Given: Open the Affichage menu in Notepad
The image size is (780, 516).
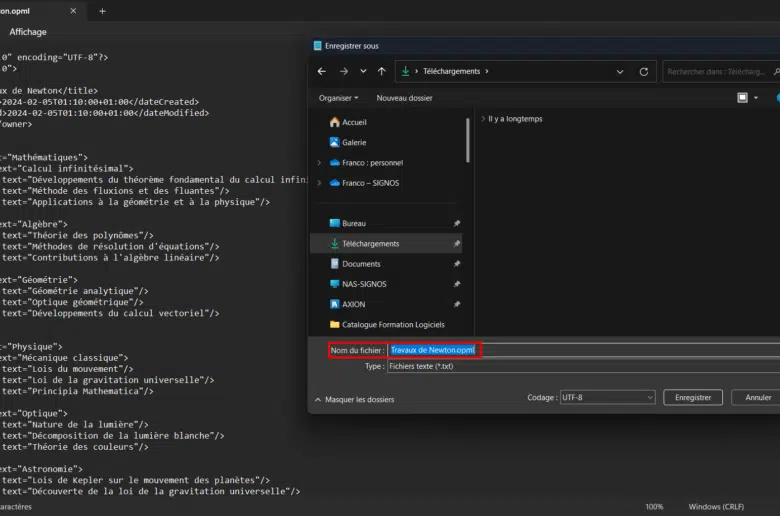Looking at the screenshot, I should (x=28, y=32).
